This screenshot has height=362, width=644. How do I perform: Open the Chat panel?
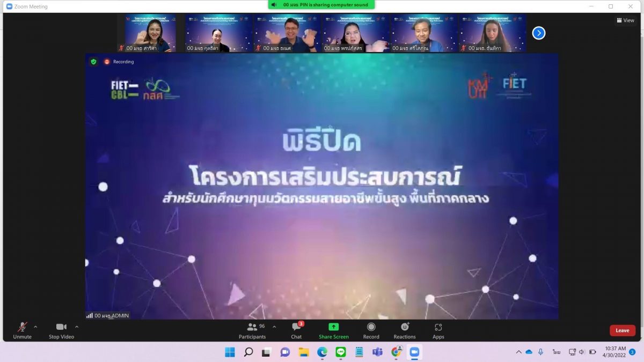click(x=296, y=330)
